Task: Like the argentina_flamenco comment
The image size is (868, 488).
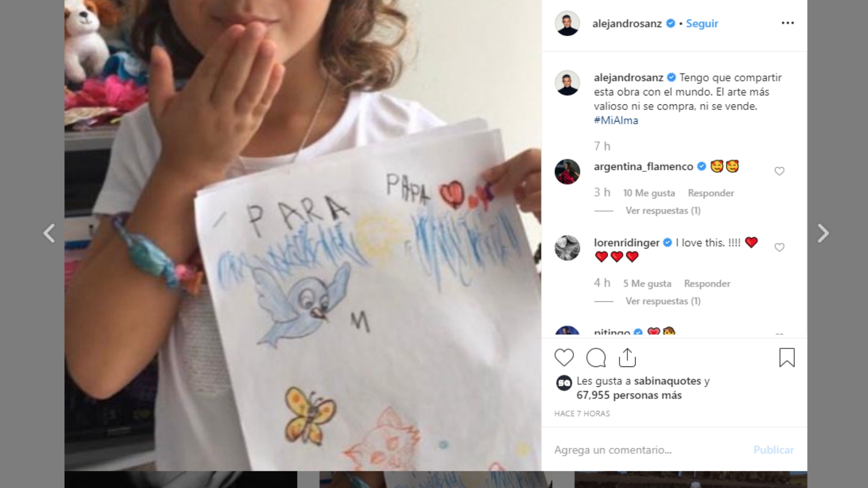Action: [x=779, y=171]
